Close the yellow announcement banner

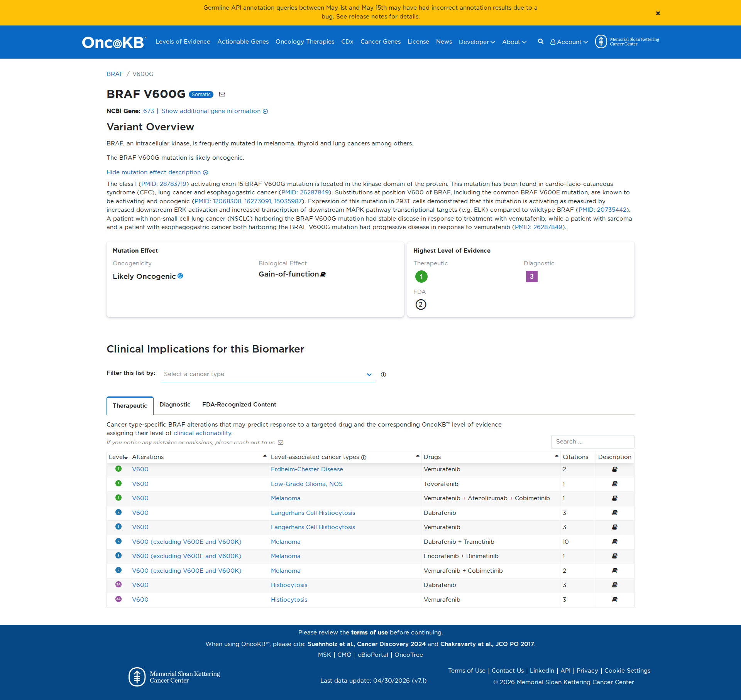[x=658, y=13]
